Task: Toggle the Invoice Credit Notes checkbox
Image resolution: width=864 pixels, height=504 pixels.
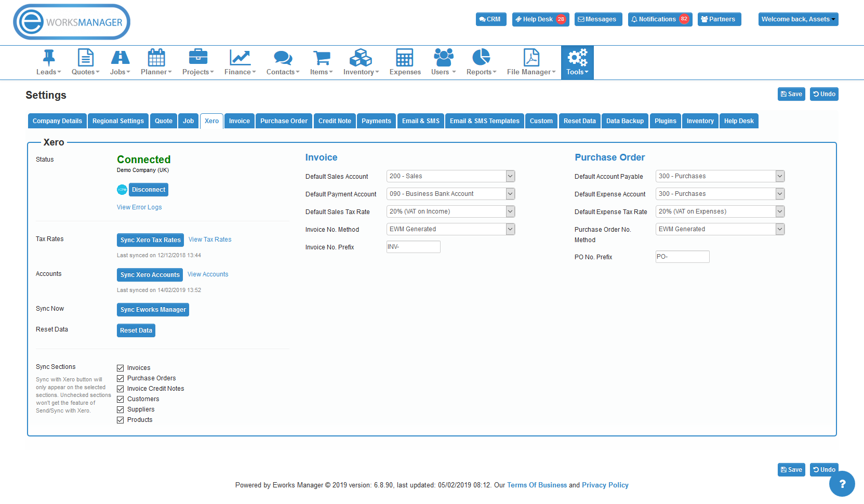Action: [x=120, y=389]
